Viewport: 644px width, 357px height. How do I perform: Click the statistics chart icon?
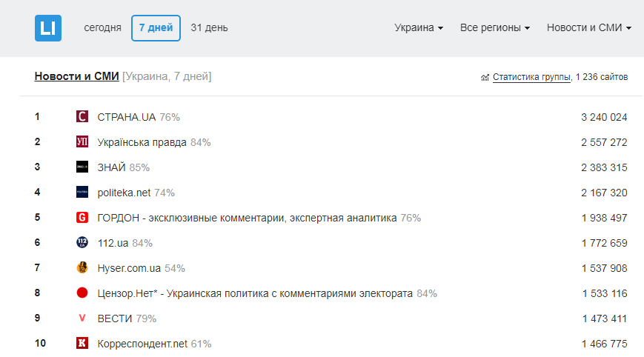point(485,77)
